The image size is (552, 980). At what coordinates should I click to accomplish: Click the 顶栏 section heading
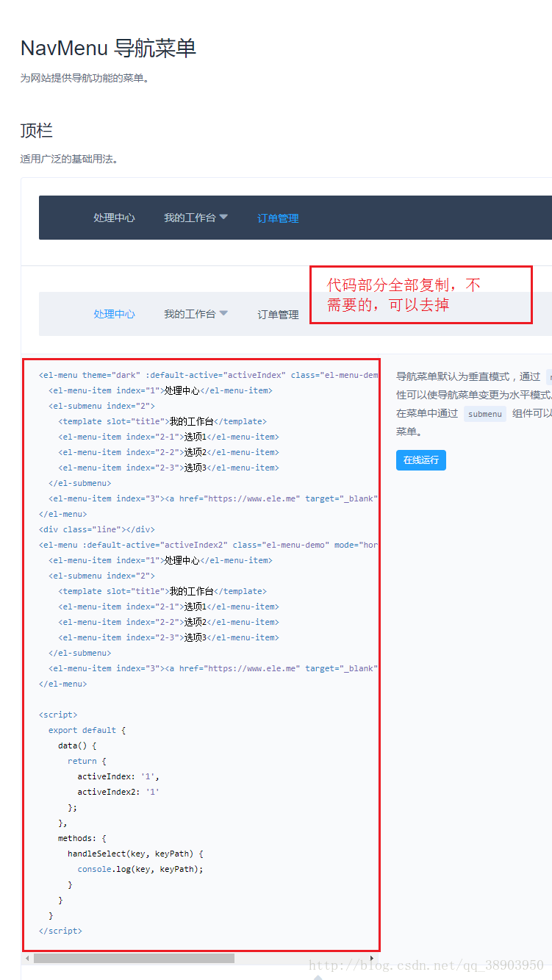click(36, 131)
